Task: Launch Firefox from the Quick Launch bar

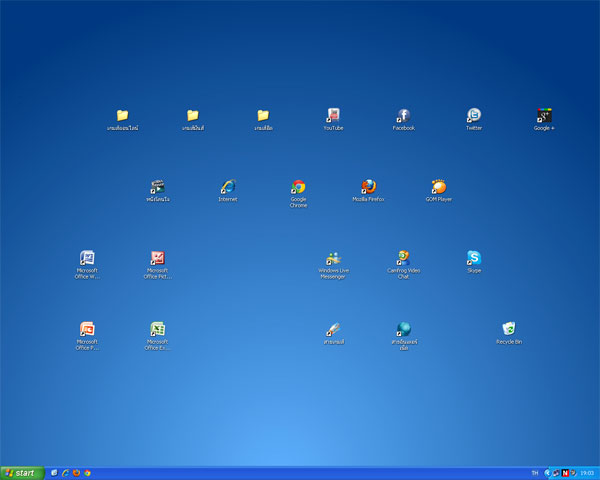Action: (76, 473)
